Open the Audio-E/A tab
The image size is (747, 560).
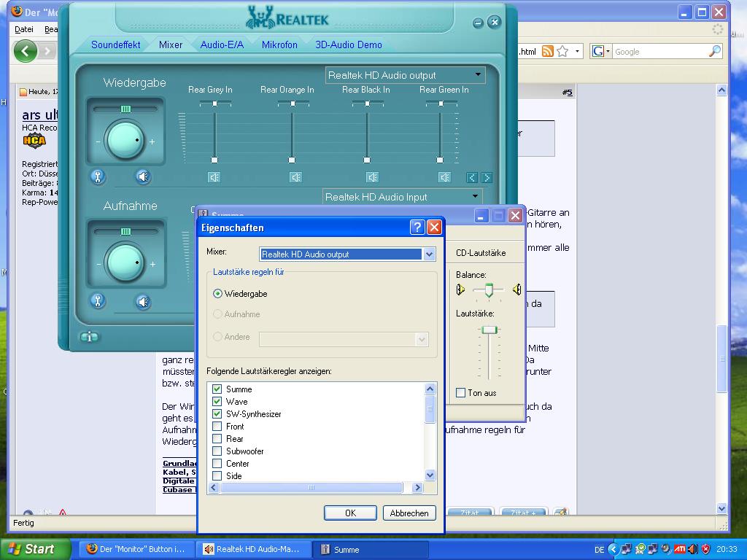(x=222, y=44)
